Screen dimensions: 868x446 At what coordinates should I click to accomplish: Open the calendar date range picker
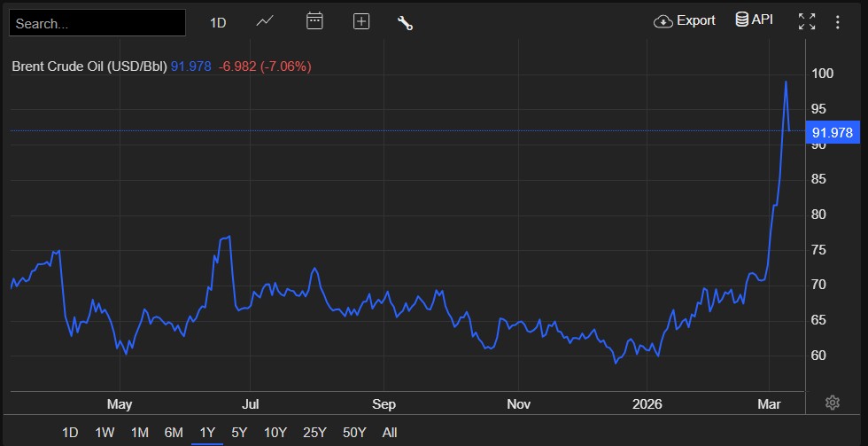click(x=314, y=21)
